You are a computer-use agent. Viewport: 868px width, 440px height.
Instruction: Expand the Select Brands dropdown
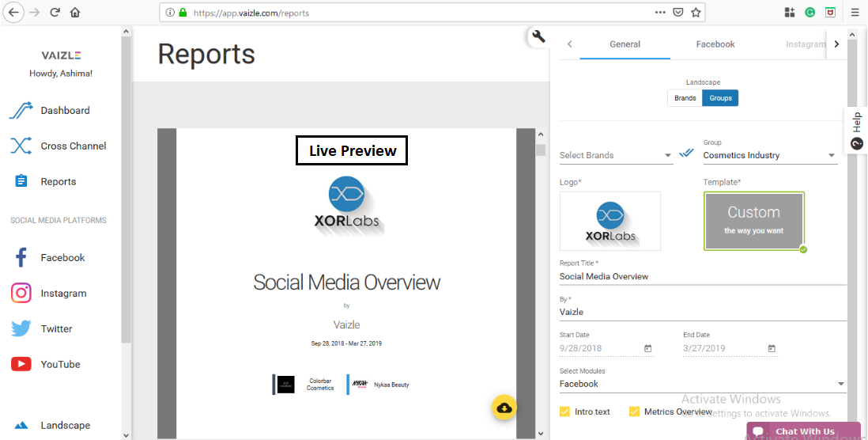(616, 155)
